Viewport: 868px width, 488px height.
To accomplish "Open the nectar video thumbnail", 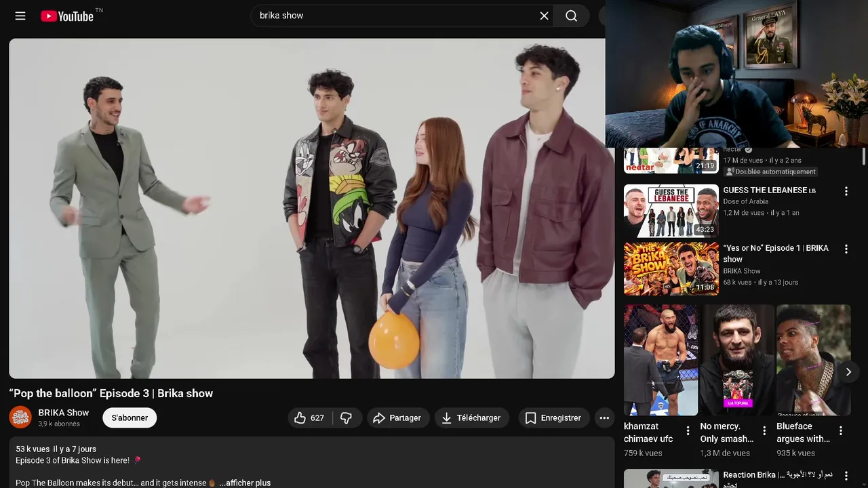I will (671, 161).
